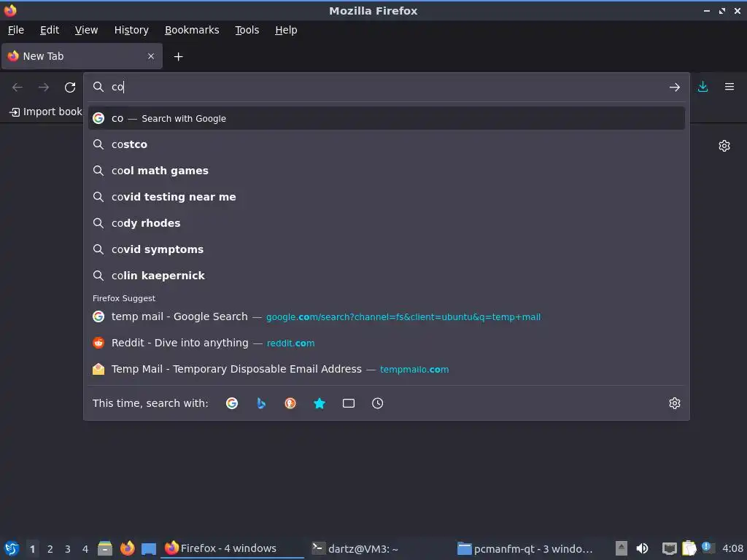Click the forward navigation arrow
This screenshot has width=747, height=560.
[x=43, y=87]
